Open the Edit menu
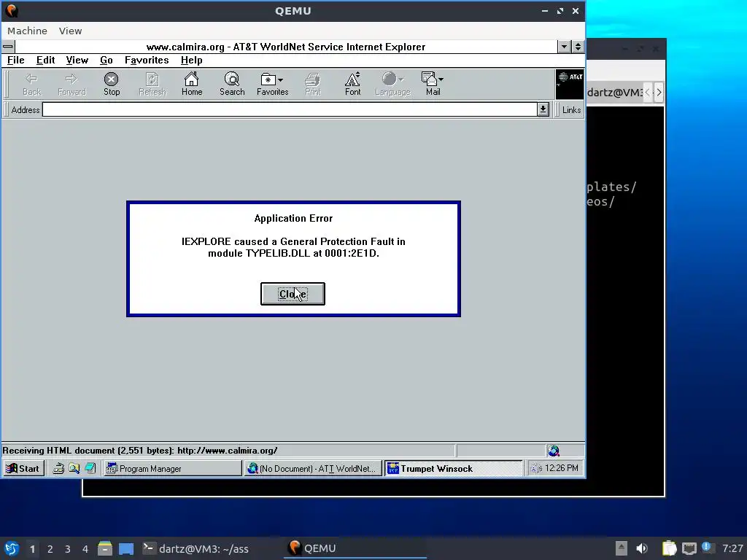This screenshot has width=747, height=560. coord(45,61)
